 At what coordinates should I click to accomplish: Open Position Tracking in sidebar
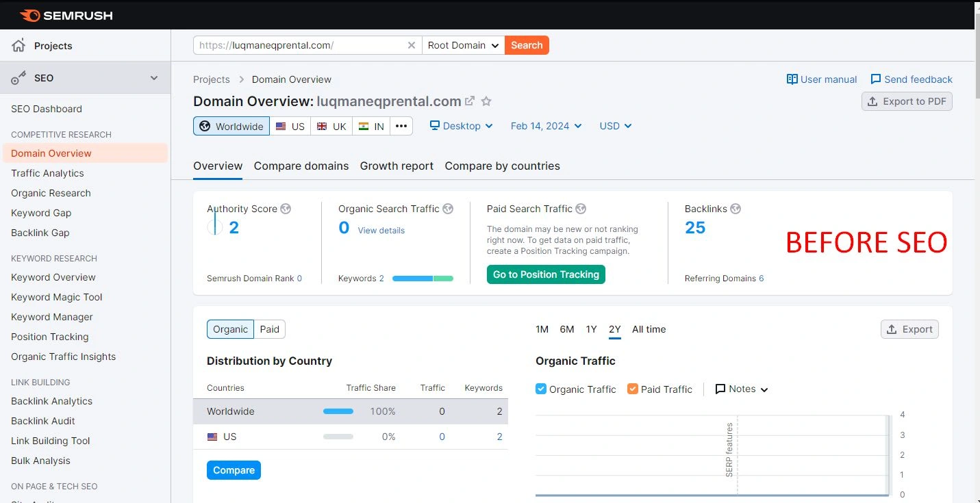coord(50,337)
